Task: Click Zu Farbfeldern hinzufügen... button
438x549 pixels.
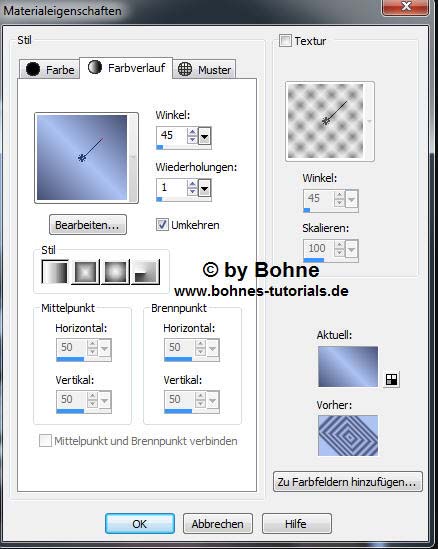Action: pyautogui.click(x=347, y=482)
